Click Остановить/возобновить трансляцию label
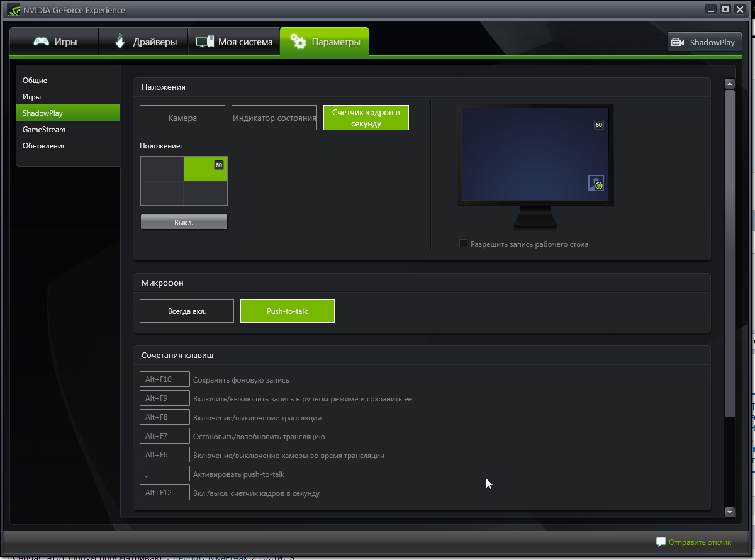755x560 pixels. (259, 437)
